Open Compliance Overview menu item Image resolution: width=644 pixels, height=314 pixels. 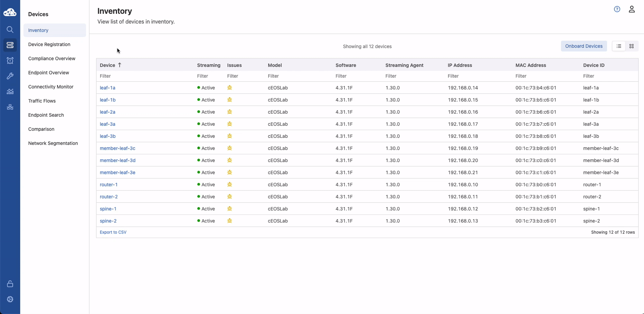[52, 59]
